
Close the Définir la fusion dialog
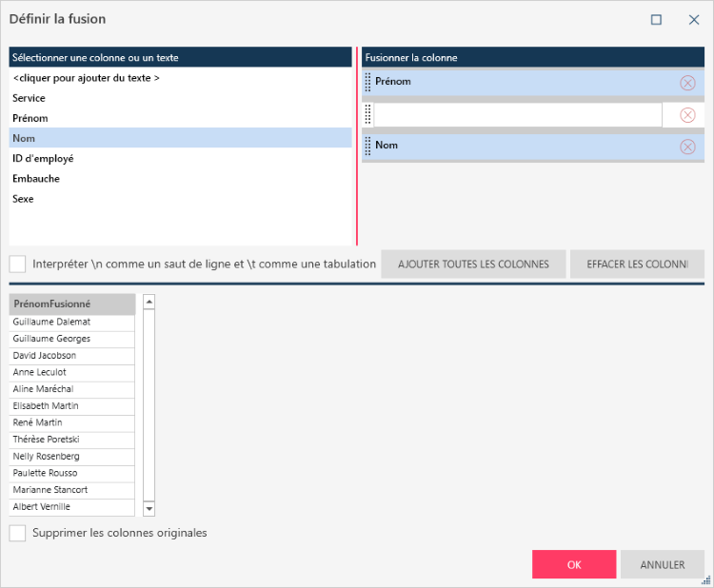[x=694, y=19]
